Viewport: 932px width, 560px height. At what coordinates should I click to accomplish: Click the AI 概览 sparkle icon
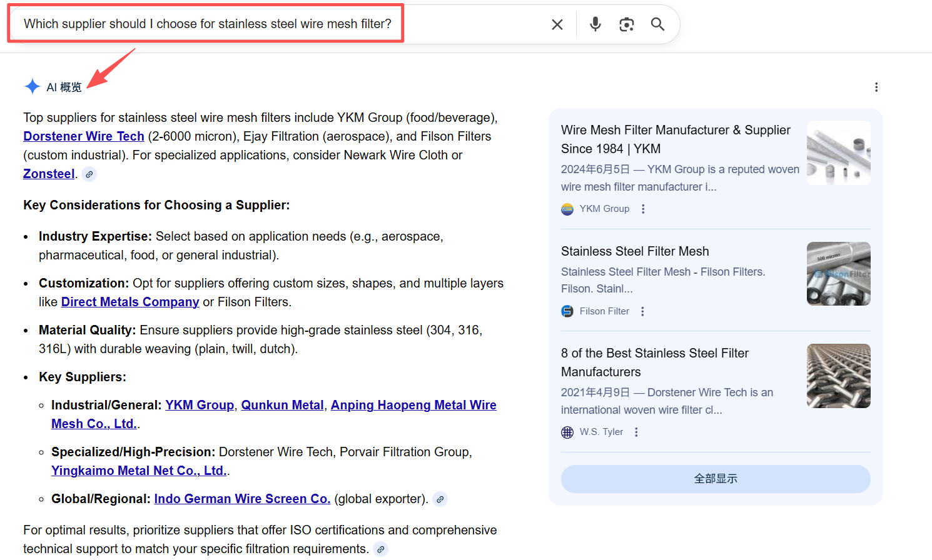click(32, 86)
